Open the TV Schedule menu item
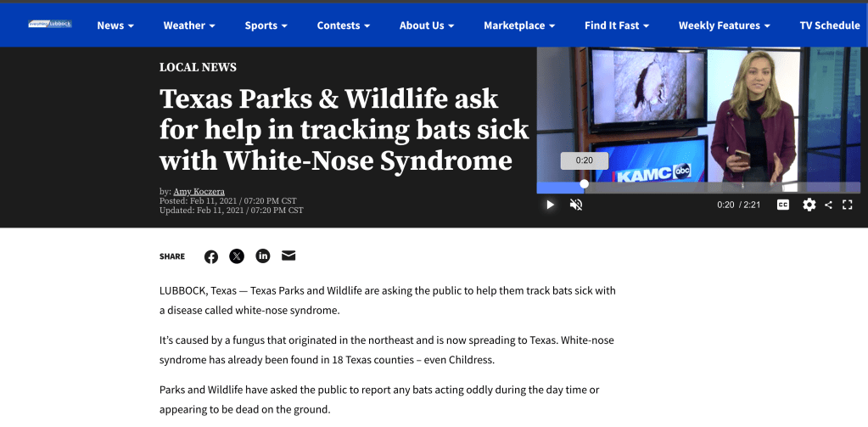Image resolution: width=868 pixels, height=427 pixels. pyautogui.click(x=829, y=25)
